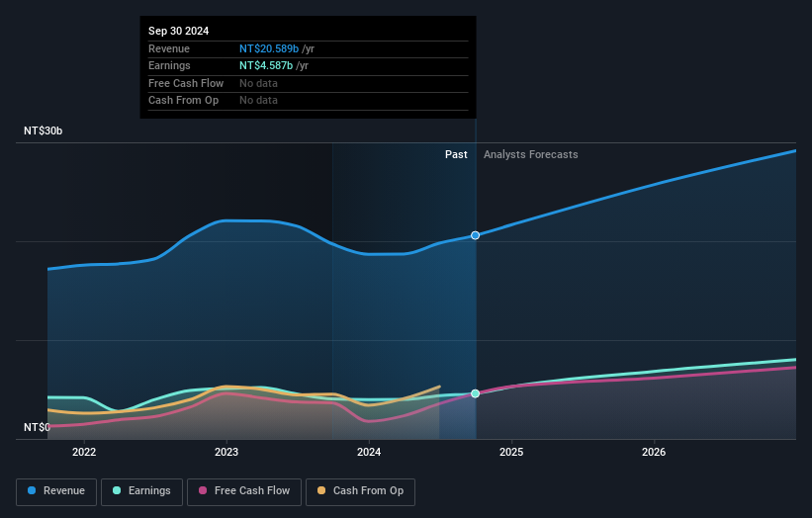812x518 pixels.
Task: Toggle the Cash From Op legend series
Action: (360, 491)
